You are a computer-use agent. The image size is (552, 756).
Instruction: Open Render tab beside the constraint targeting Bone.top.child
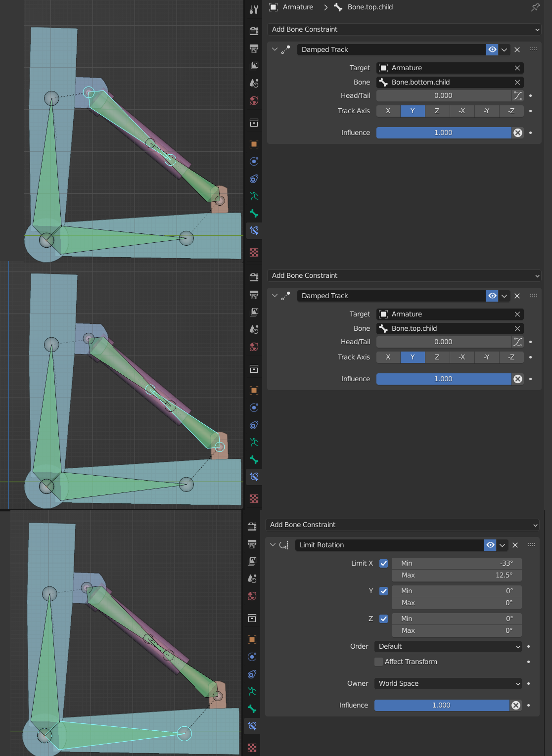click(x=254, y=277)
